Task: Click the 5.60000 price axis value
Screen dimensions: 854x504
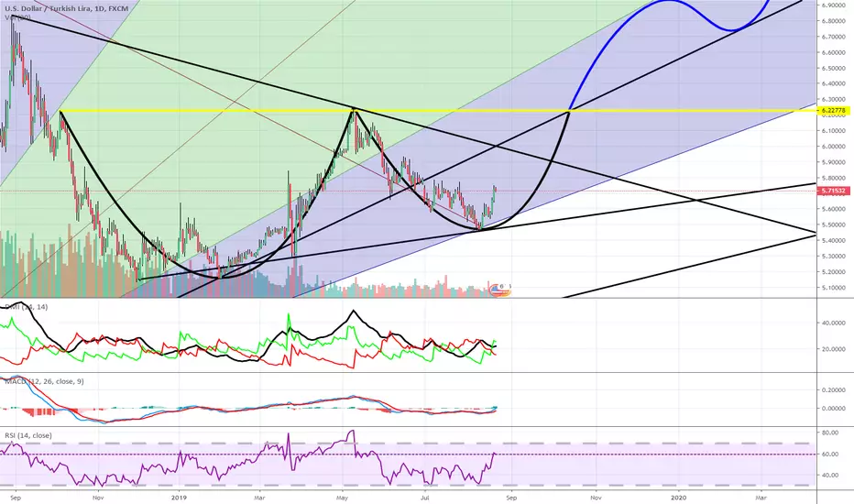Action: pos(834,209)
